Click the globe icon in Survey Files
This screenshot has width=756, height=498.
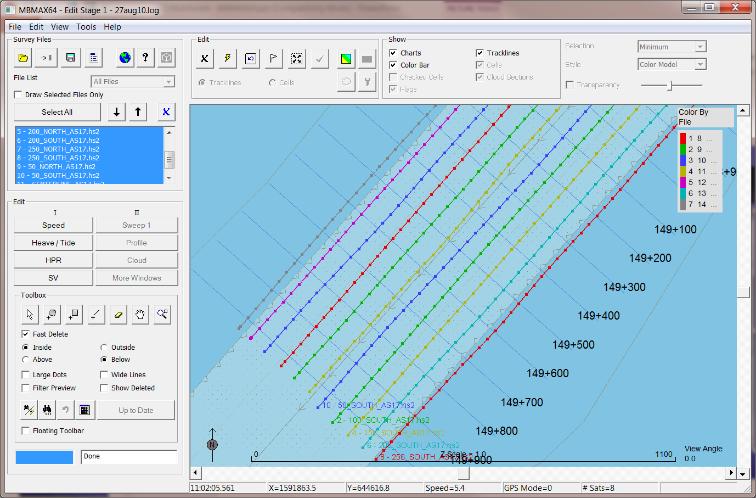coord(125,58)
